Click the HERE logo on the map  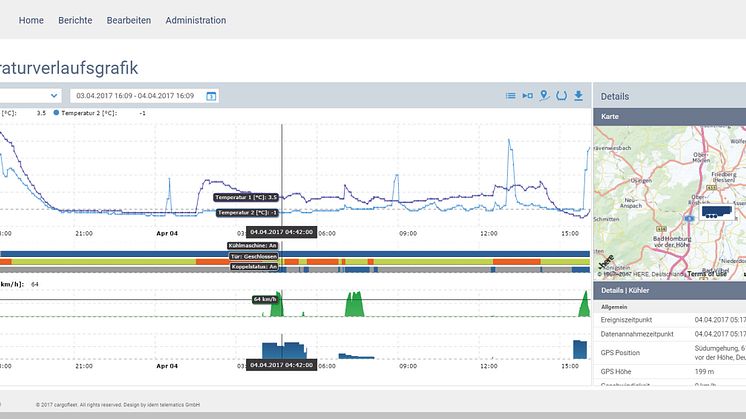click(605, 264)
